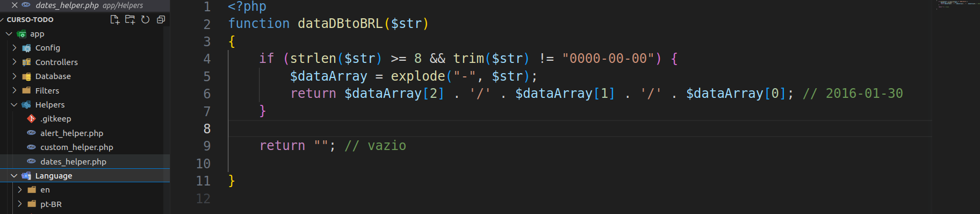Screen dimensions: 980x214
Task: Click the New Folder icon
Action: (x=129, y=19)
